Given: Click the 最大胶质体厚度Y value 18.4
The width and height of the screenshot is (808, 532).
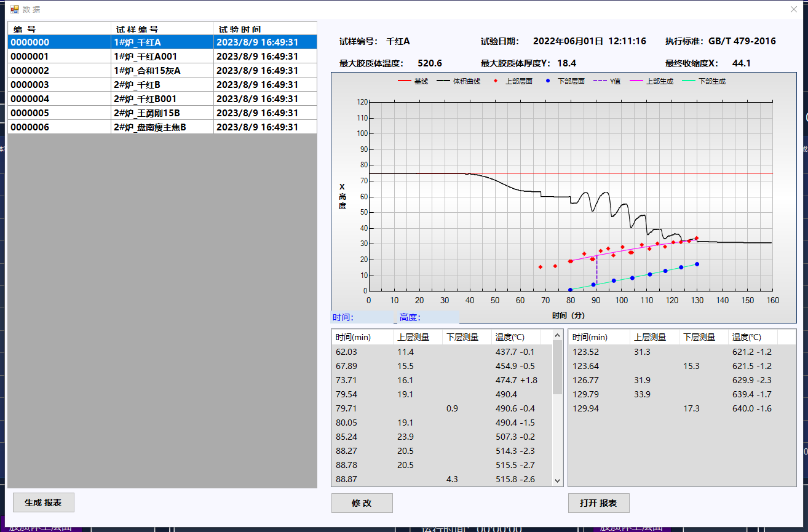Looking at the screenshot, I should click(567, 63).
